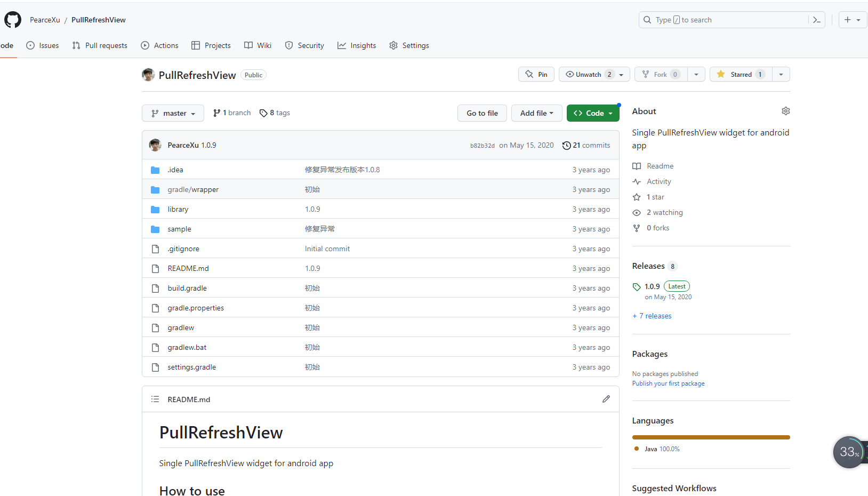Open the Releases heading link
The image size is (868, 496).
coord(648,266)
